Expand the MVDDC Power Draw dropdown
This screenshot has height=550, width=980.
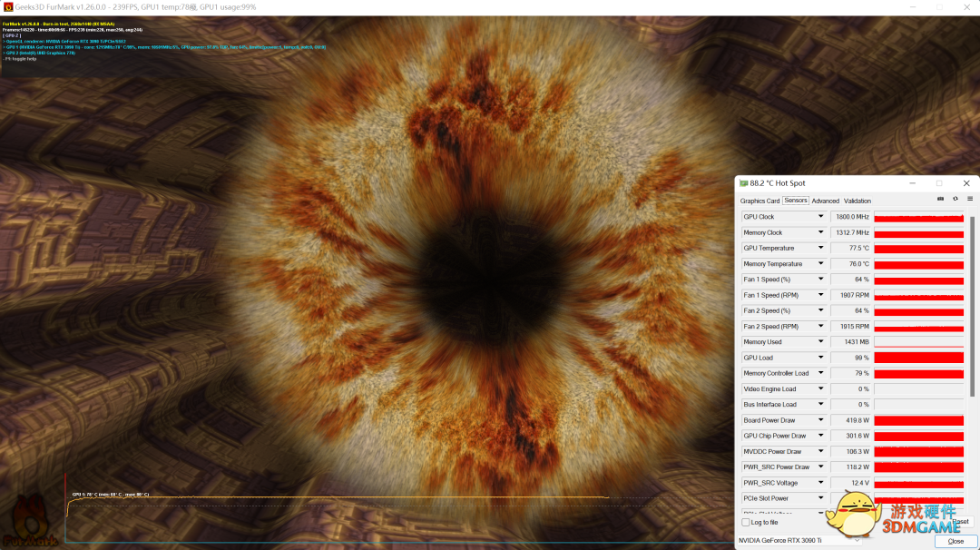coord(820,451)
